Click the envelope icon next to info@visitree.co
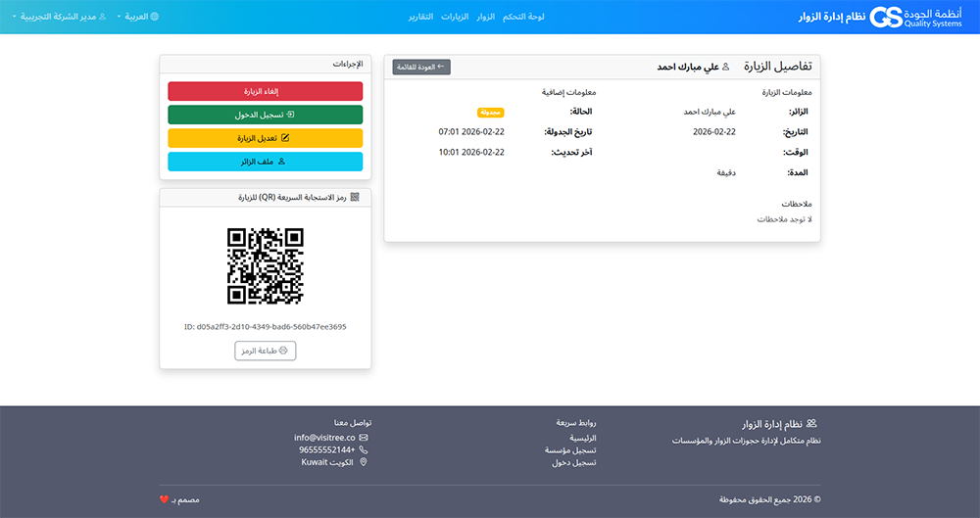 point(364,437)
